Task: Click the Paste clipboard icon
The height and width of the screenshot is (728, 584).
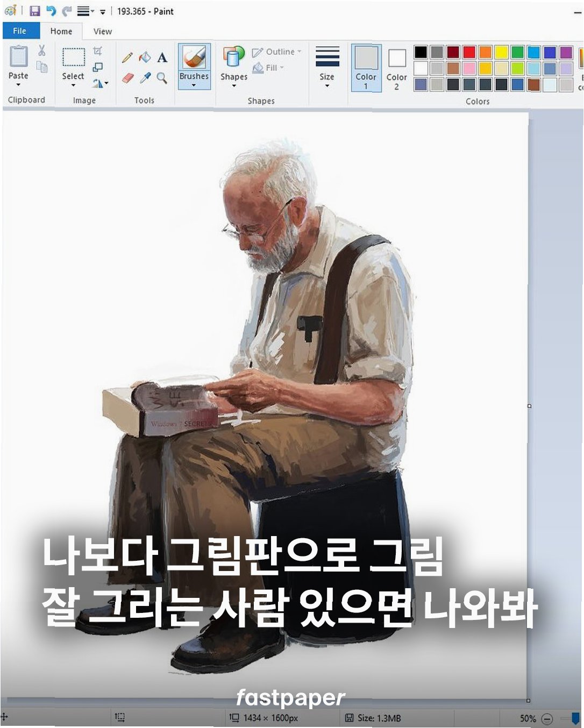Action: [18, 57]
